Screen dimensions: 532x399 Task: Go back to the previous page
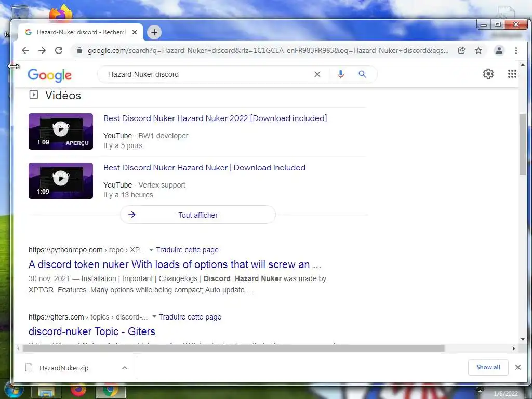point(25,50)
